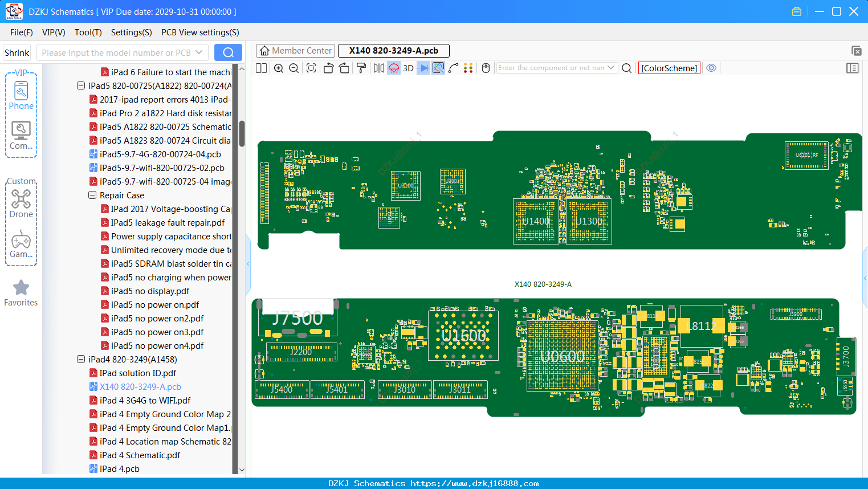Switch to 3D view
868x489 pixels.
coord(408,68)
